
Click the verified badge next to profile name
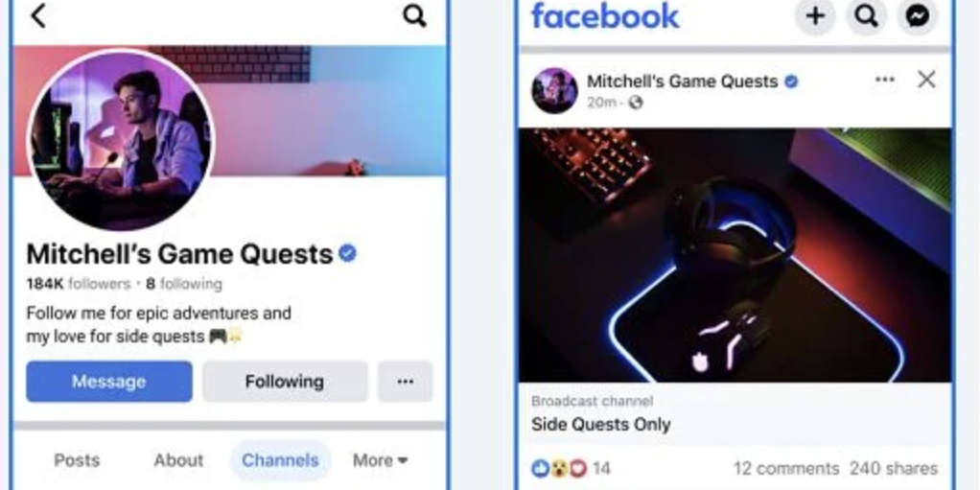347,253
